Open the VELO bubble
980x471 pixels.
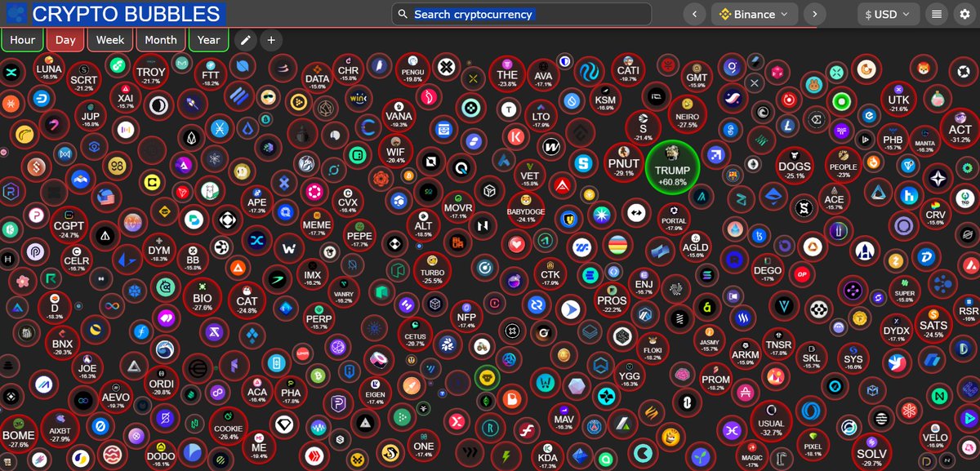pos(935,438)
